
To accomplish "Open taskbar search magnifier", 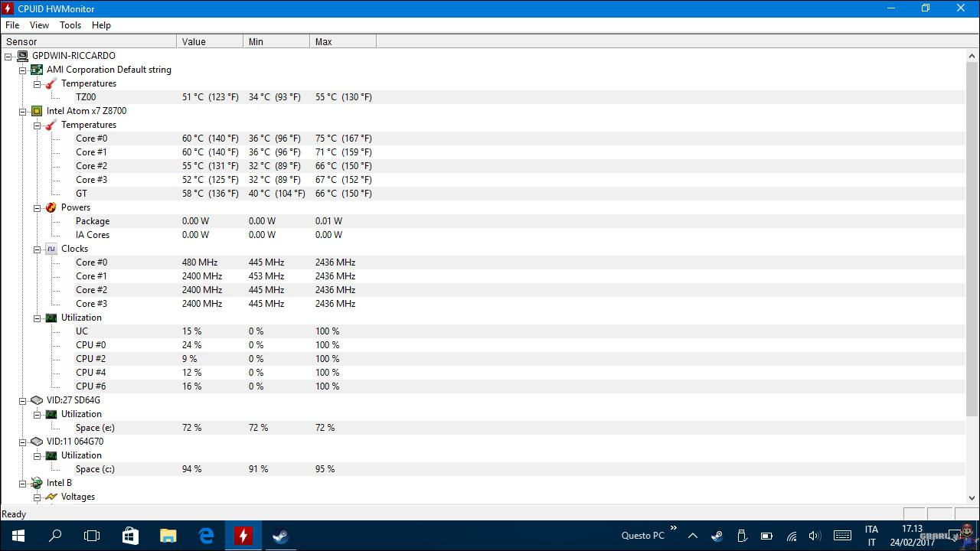I will tap(55, 536).
